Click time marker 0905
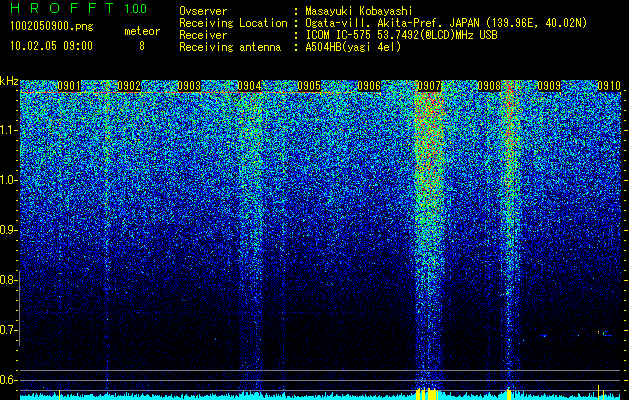Image resolution: width=629 pixels, height=400 pixels. coord(309,86)
